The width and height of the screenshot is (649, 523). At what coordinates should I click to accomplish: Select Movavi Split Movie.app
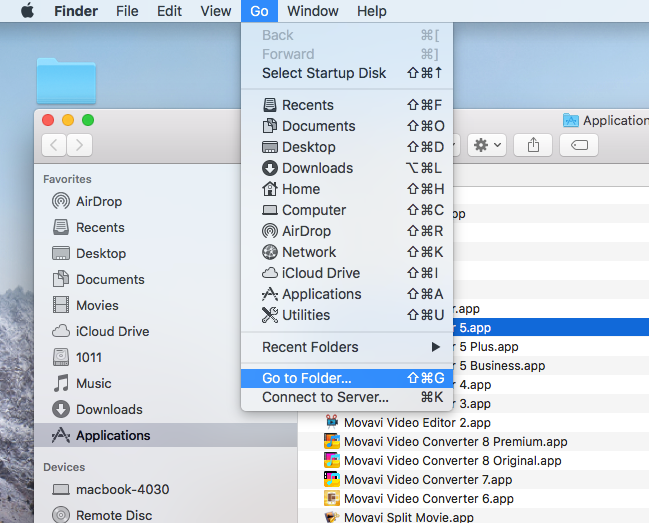474,516
